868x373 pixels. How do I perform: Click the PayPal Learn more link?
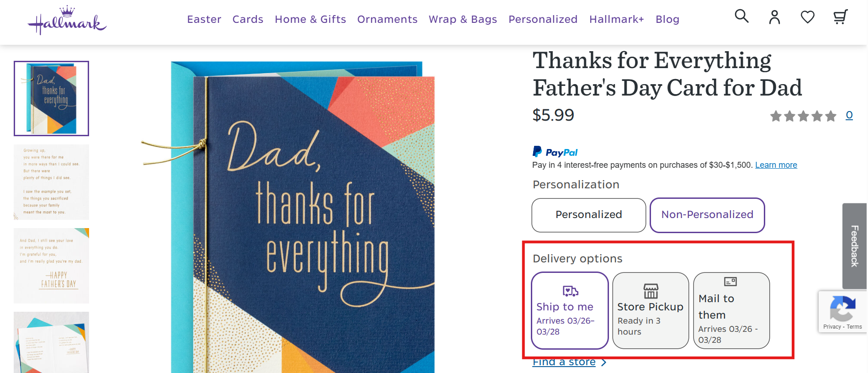tap(776, 165)
